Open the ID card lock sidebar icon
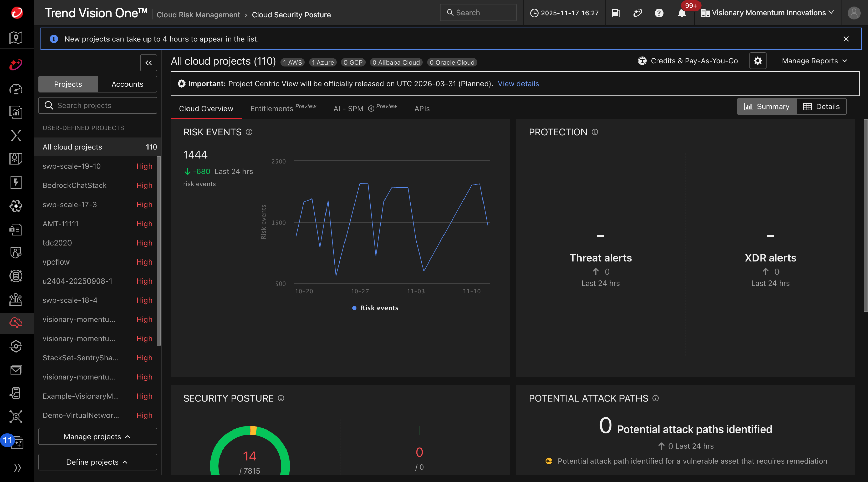The height and width of the screenshot is (482, 868). pos(16,229)
